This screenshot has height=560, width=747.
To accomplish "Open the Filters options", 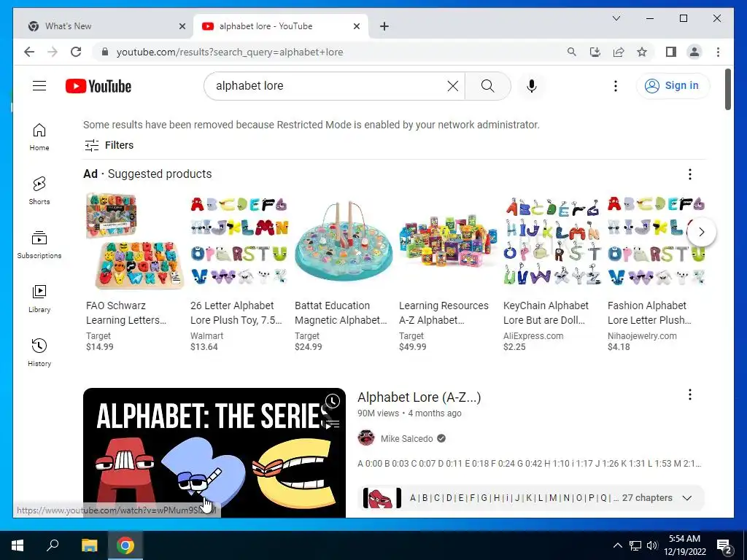I will (x=109, y=145).
